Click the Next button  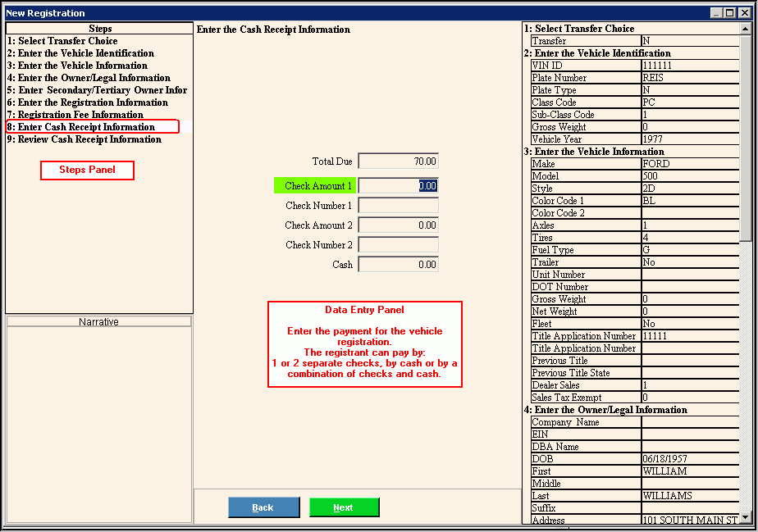pos(344,507)
